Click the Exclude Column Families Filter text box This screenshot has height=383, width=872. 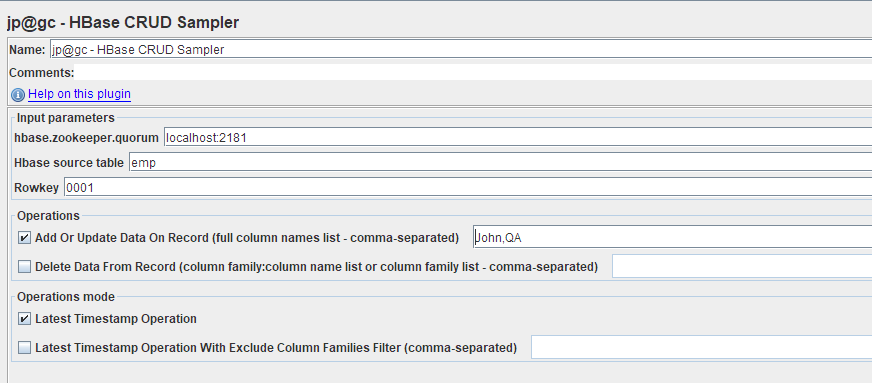click(701, 347)
